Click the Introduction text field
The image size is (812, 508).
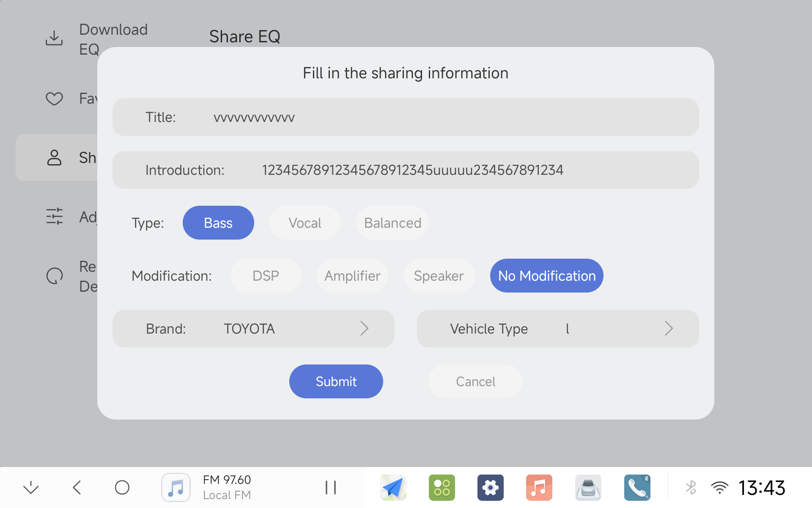[x=412, y=170]
